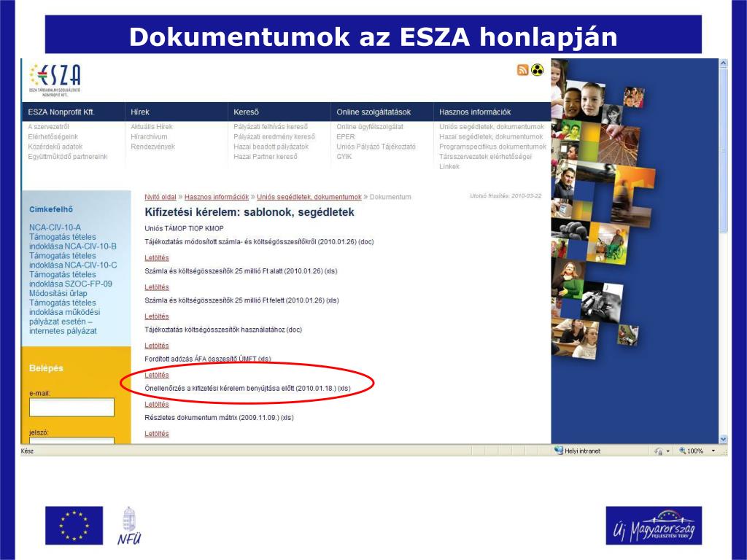The image size is (747, 560).
Task: Click Hasznos információk breadcrumb
Action: click(x=217, y=197)
